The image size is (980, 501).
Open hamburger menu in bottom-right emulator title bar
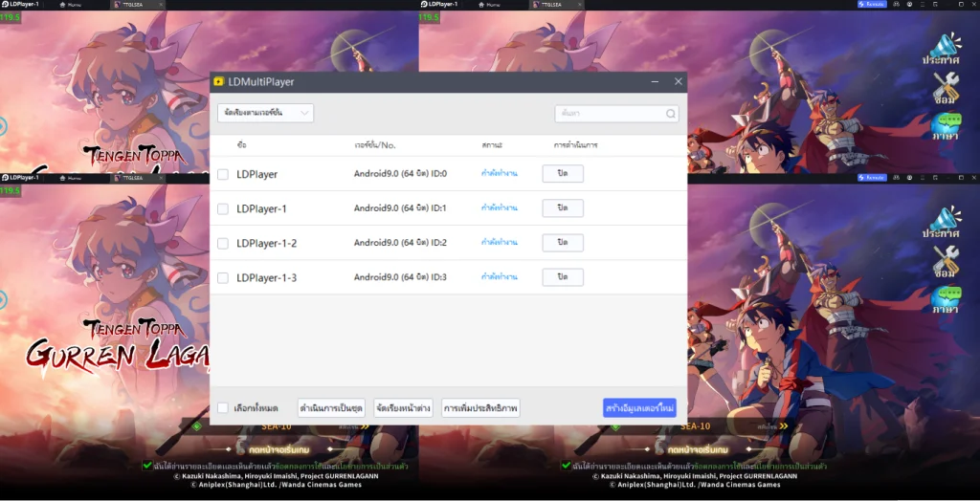tap(923, 178)
